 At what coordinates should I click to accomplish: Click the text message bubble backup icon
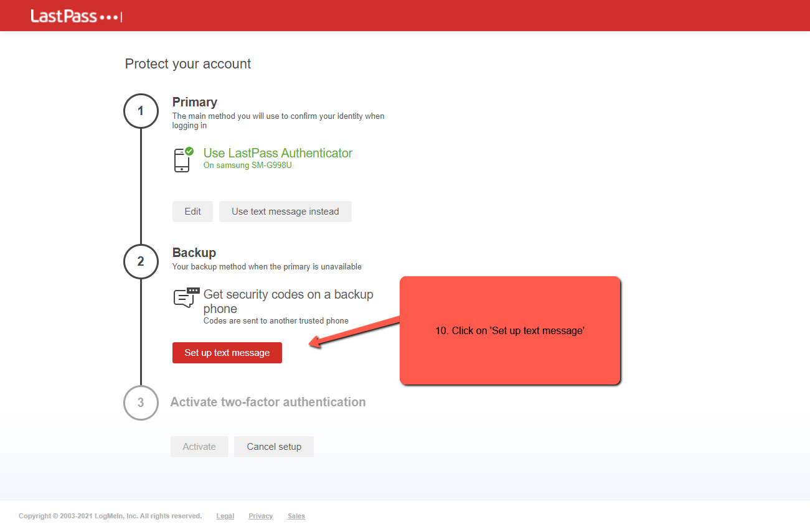(x=186, y=298)
